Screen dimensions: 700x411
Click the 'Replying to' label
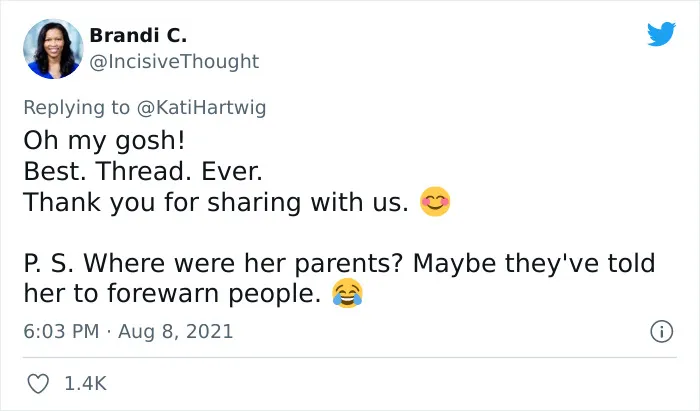pos(76,108)
